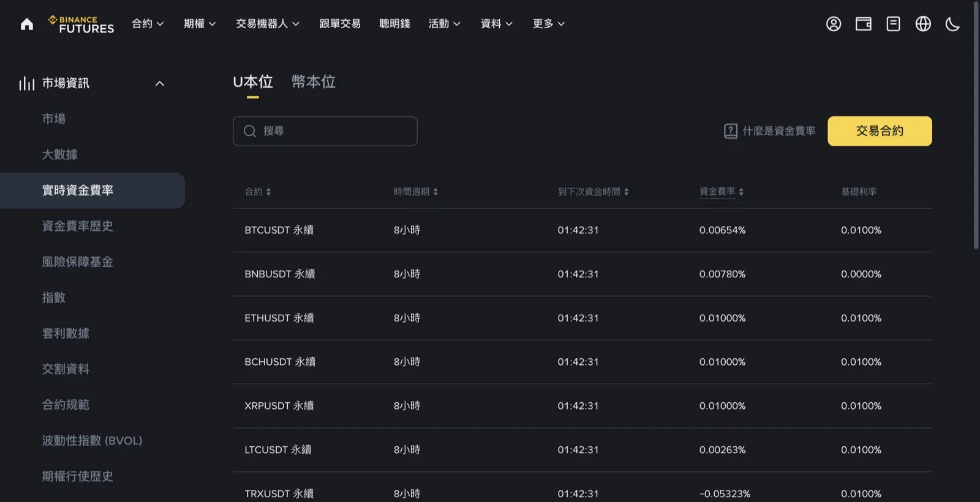The image size is (980, 502).
Task: Expand the 交易機器人 dropdown menu
Action: [x=268, y=24]
